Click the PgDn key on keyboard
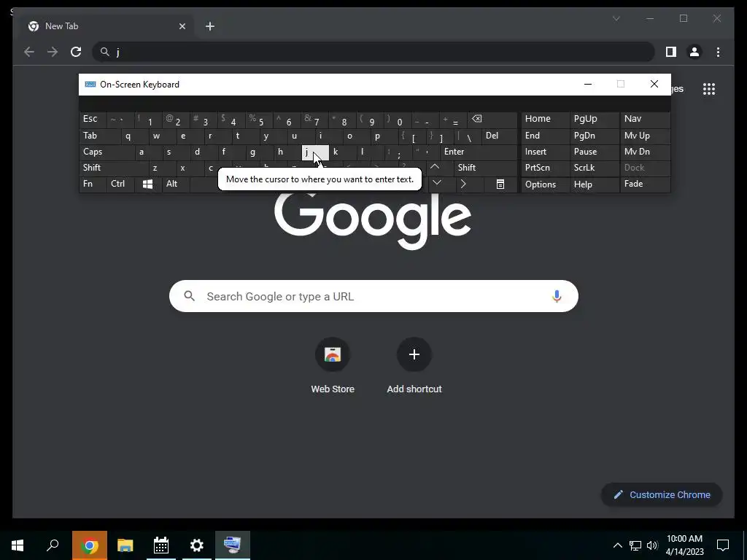Viewport: 747px width, 560px height. click(594, 136)
